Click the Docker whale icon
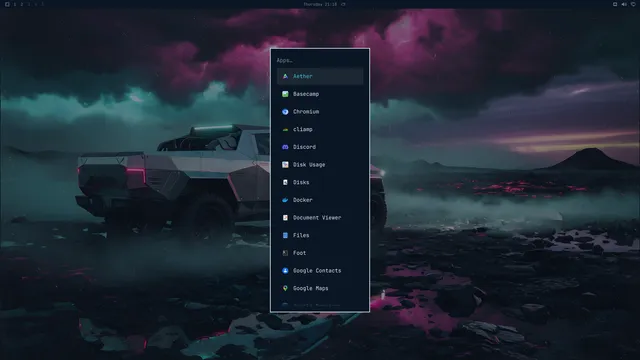 285,200
